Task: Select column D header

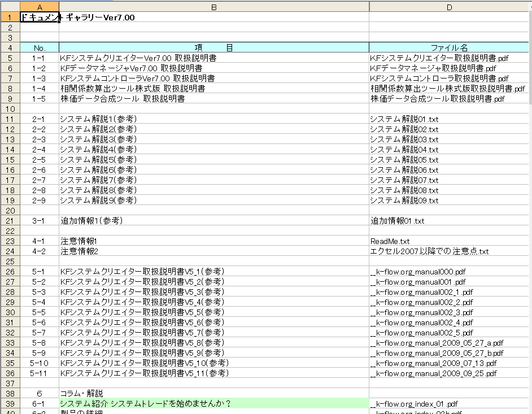Action: [x=449, y=7]
